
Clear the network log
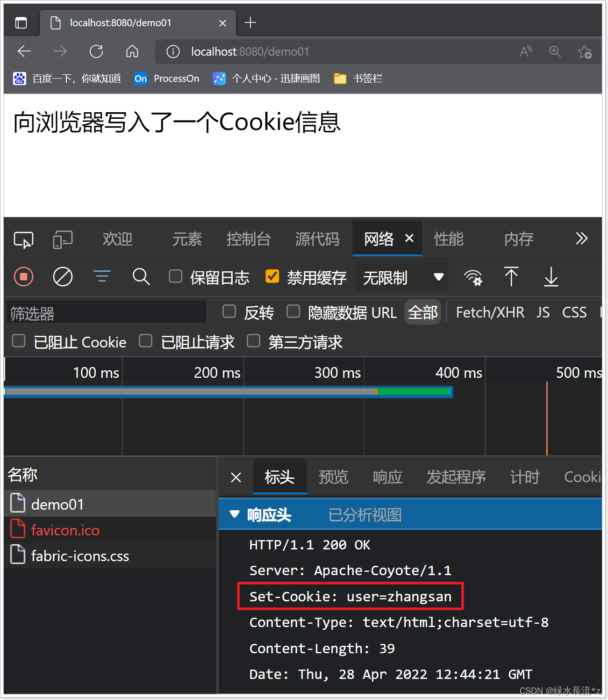click(x=63, y=277)
